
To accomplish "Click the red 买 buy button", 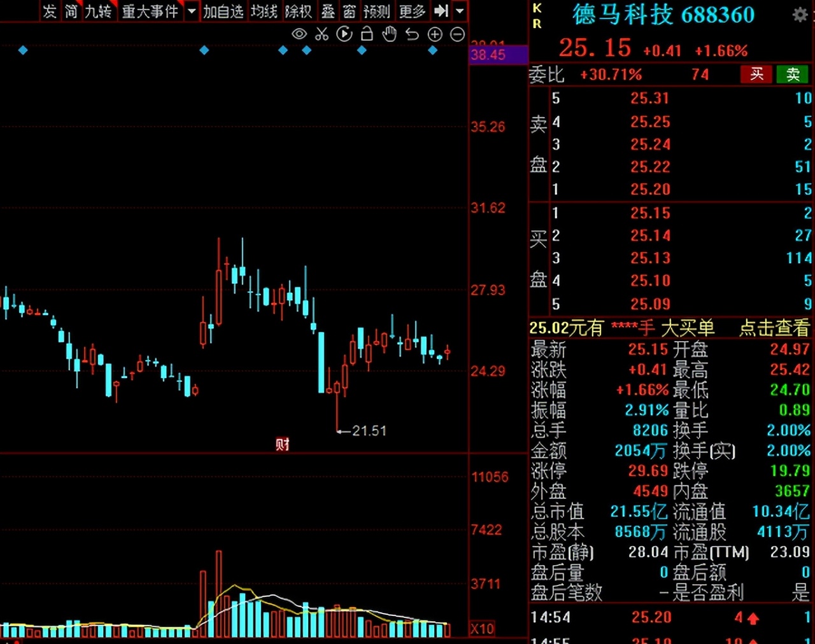I will click(x=756, y=74).
